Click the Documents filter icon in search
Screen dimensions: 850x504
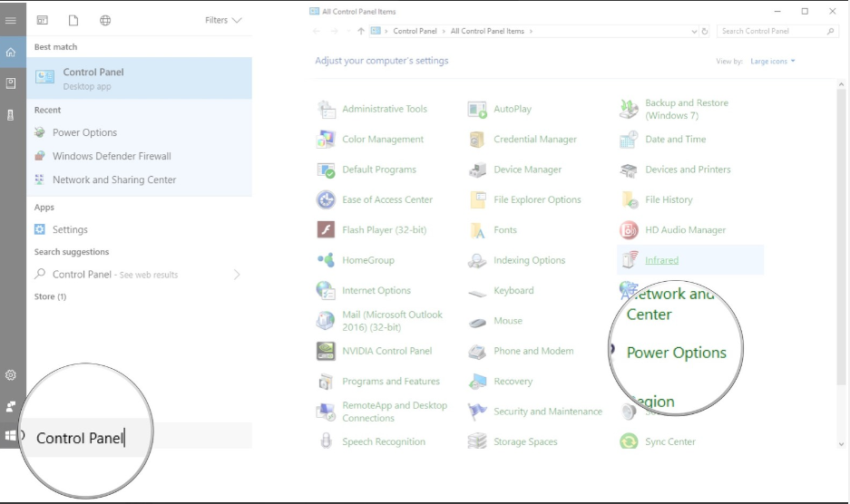[x=73, y=20]
